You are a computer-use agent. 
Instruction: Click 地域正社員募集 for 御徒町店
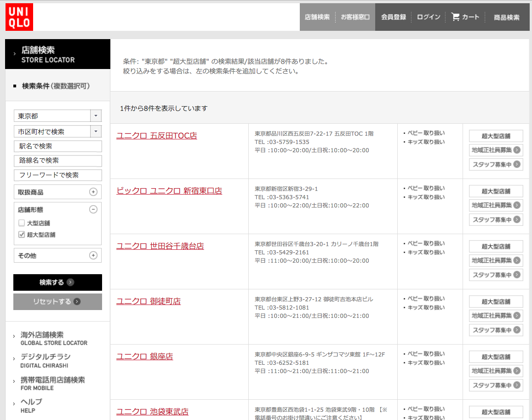(496, 316)
